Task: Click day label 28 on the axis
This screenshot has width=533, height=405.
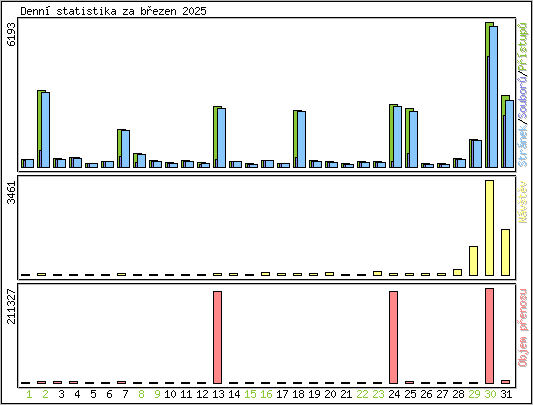Action: [458, 394]
